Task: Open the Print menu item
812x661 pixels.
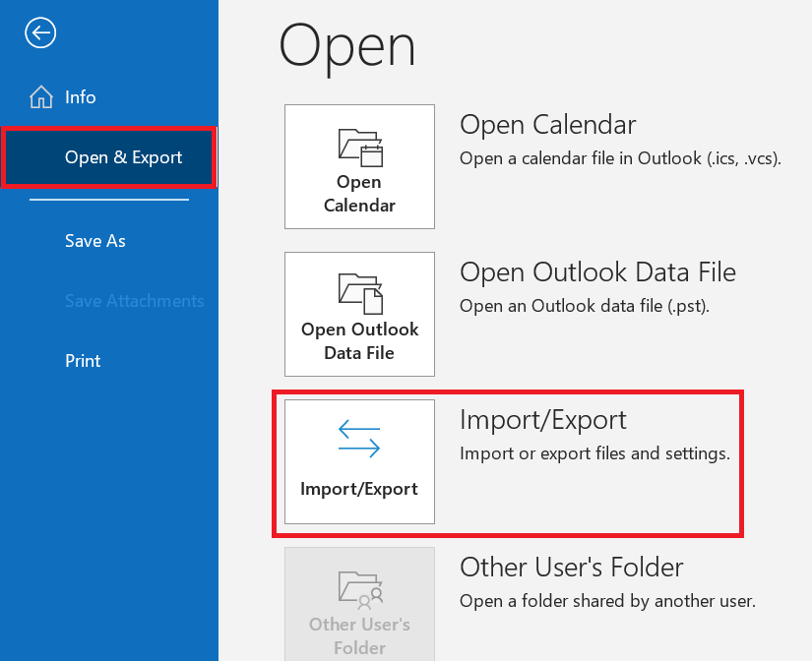Action: tap(83, 361)
